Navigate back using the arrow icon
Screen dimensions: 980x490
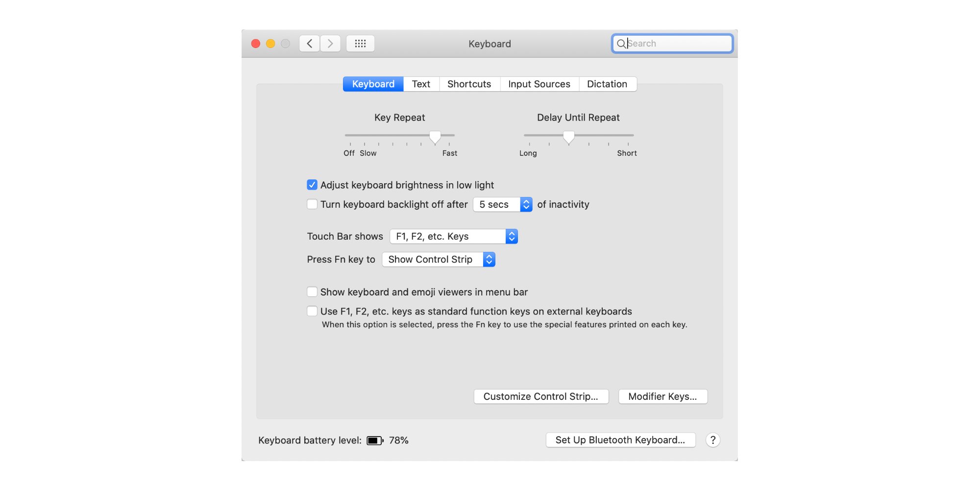[309, 43]
